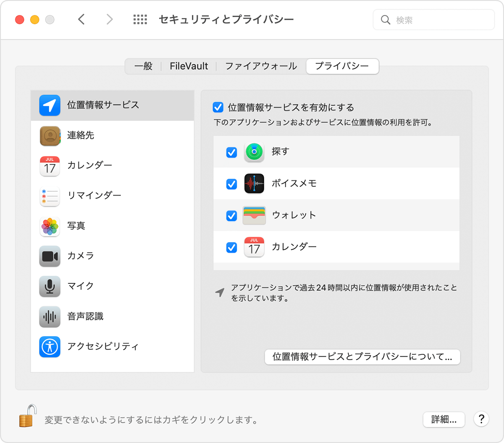Screen dimensions: 504x443
Task: Minimize the window with the yellow button
Action: [x=35, y=19]
